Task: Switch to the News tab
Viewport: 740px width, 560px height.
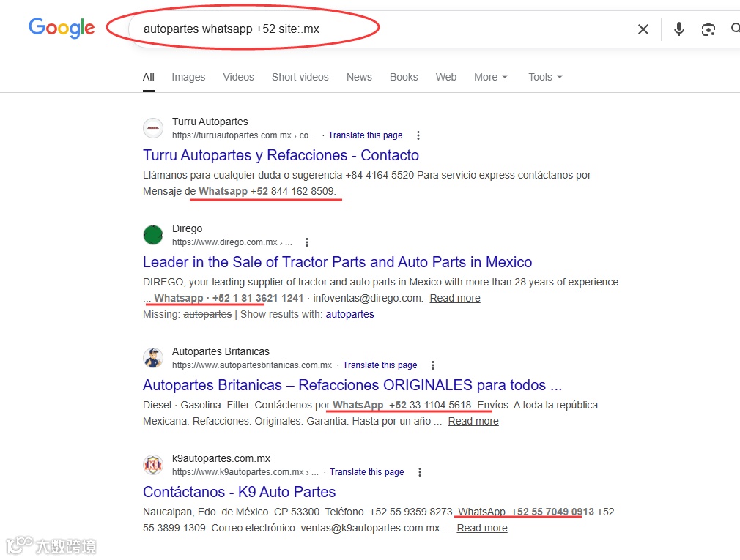Action: [x=359, y=77]
